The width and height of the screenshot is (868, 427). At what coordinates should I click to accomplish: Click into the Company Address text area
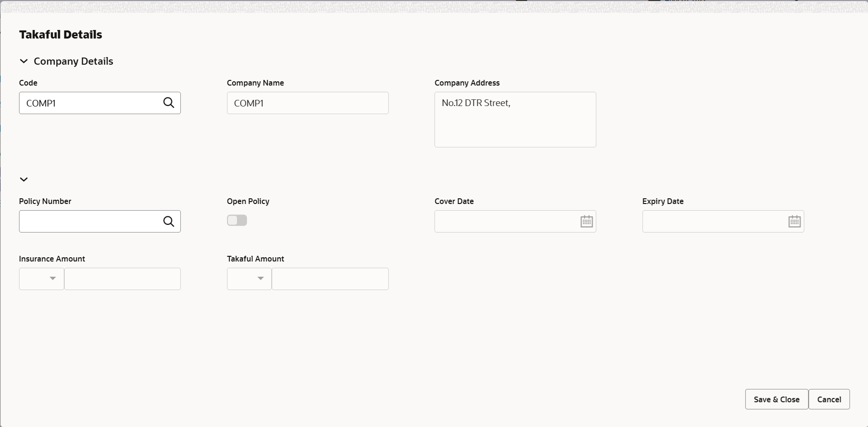click(x=515, y=119)
